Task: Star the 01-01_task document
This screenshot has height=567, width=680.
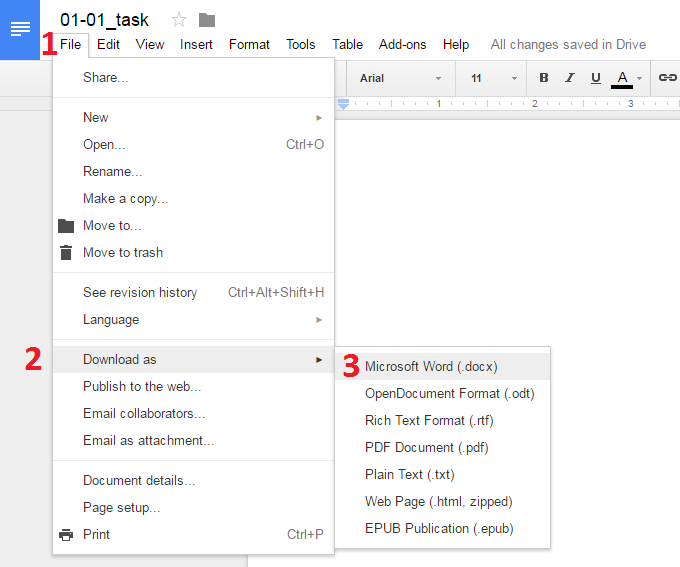Action: click(x=179, y=20)
